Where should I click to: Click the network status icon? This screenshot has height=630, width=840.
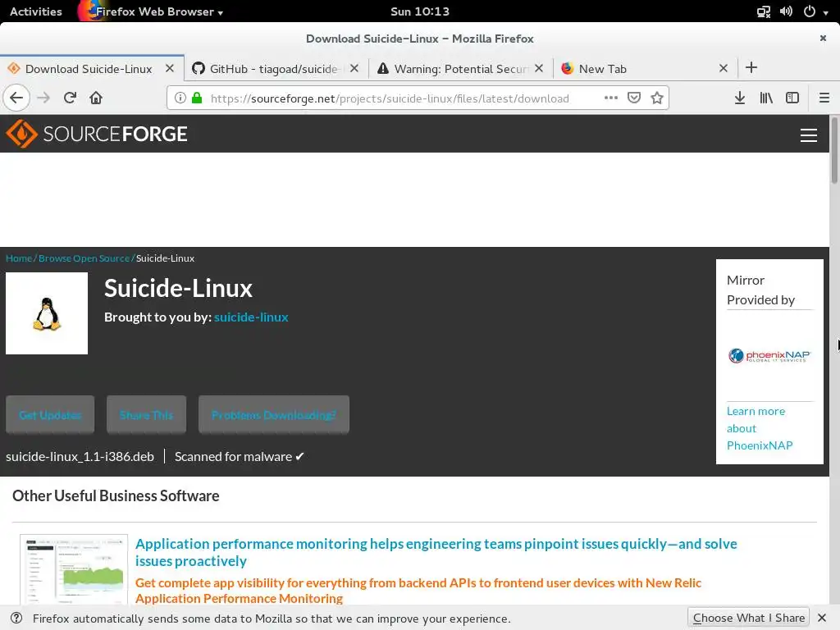(x=764, y=11)
